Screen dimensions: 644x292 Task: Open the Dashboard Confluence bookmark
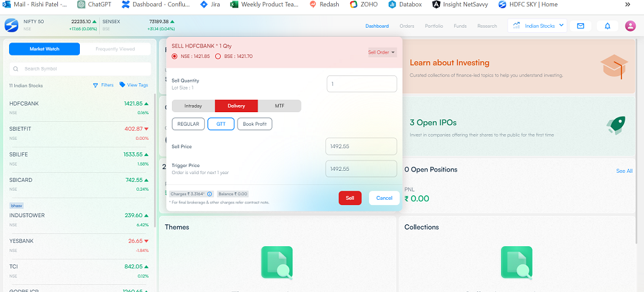[156, 5]
